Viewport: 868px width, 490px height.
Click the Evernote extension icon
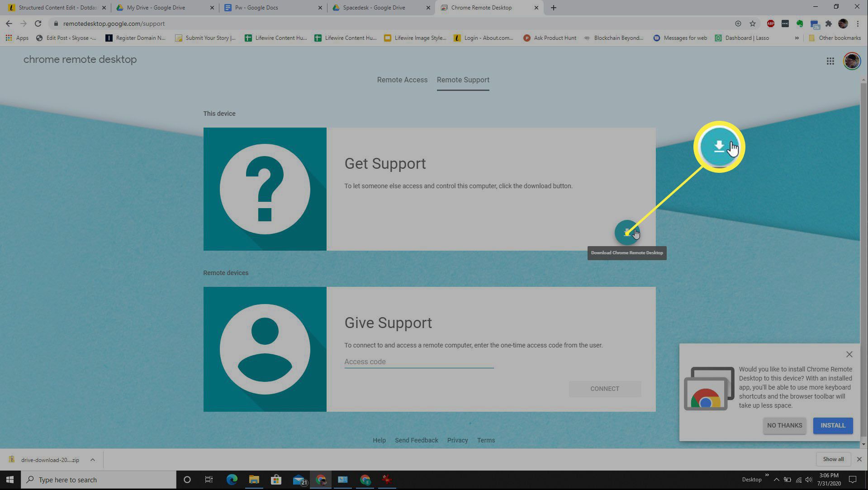click(x=799, y=24)
